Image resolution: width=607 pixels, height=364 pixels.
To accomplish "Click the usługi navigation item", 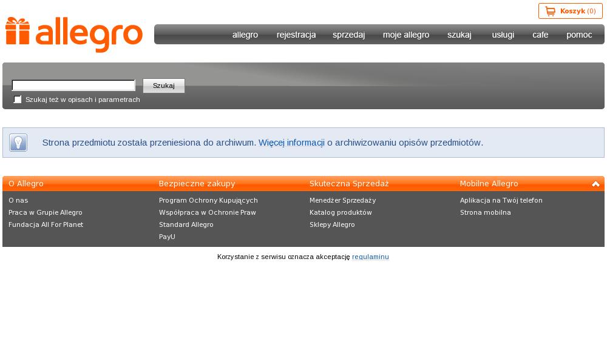I will click(x=503, y=35).
